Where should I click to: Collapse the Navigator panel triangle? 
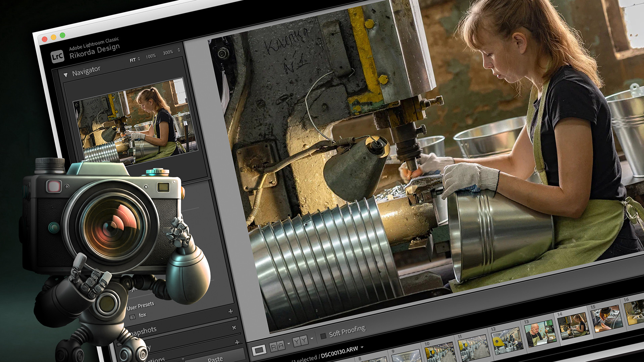click(65, 75)
